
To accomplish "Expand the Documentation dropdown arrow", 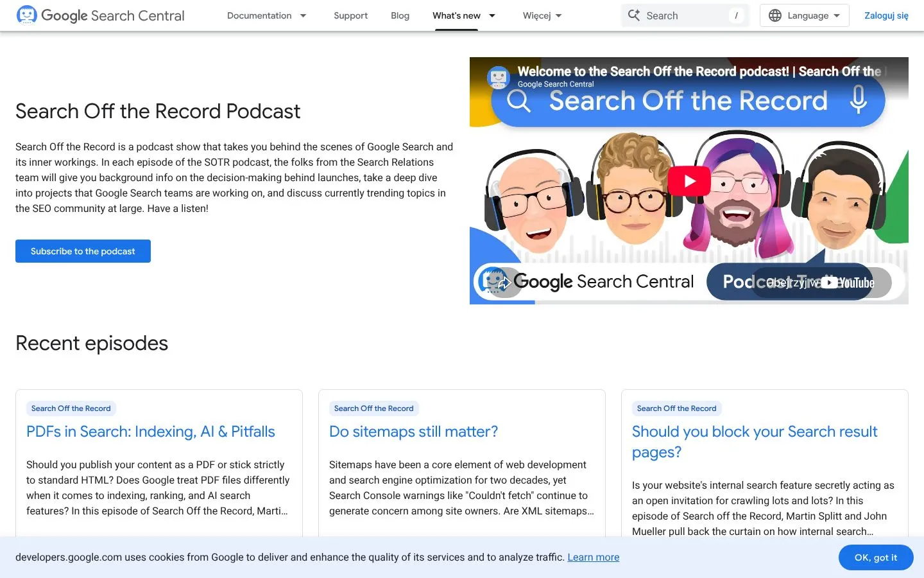I will click(303, 15).
